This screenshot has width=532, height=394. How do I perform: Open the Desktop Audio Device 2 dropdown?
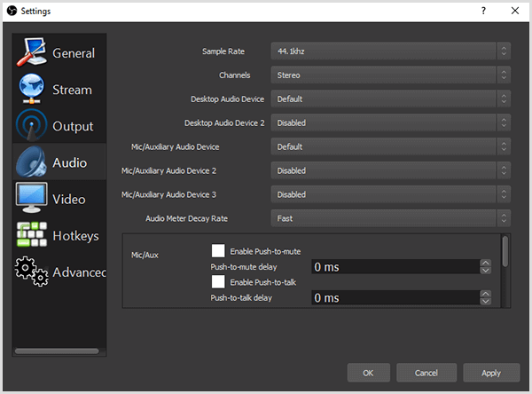390,122
